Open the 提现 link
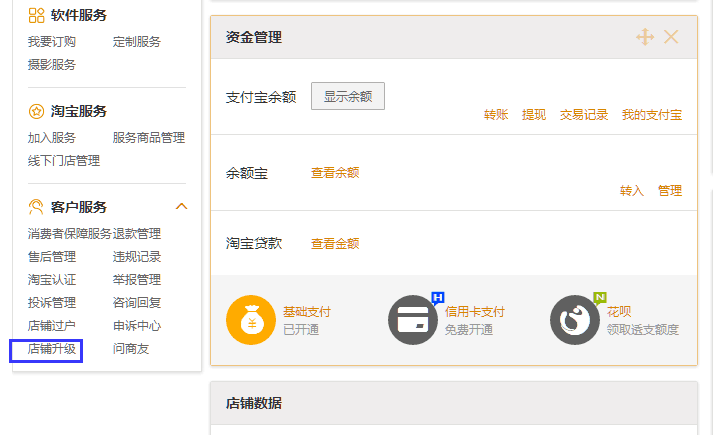This screenshot has height=435, width=713. 534,115
